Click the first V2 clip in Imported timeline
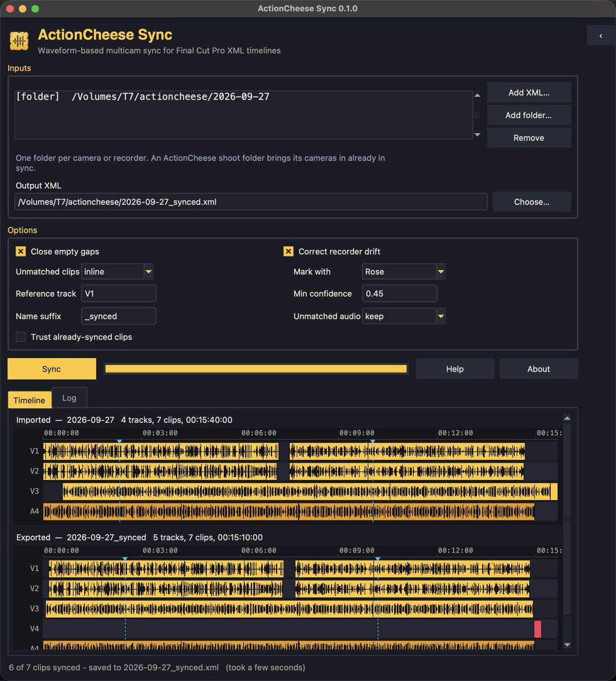616x681 pixels. 160,471
